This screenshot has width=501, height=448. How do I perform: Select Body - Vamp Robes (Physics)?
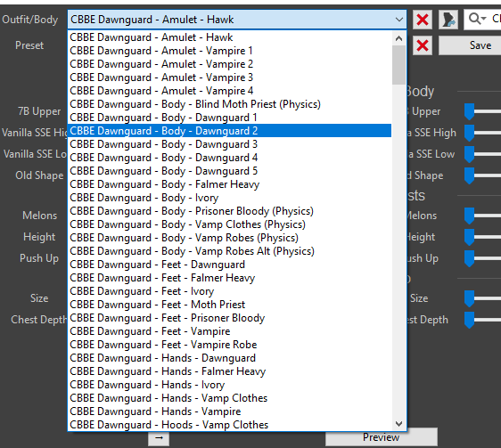[229, 238]
